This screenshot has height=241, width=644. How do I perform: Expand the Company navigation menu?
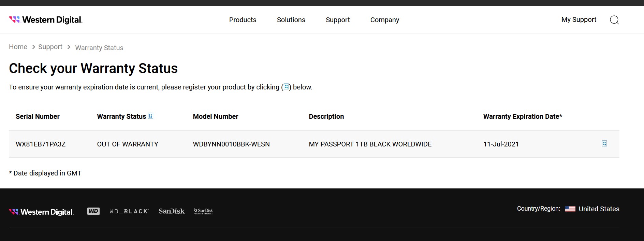384,20
